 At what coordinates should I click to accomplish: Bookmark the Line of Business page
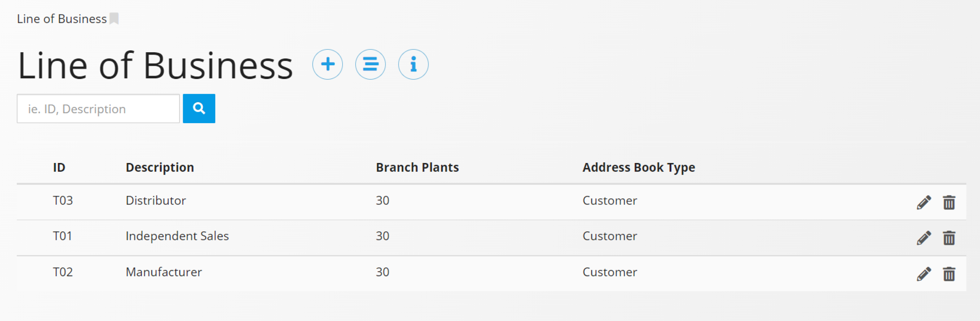(x=114, y=18)
